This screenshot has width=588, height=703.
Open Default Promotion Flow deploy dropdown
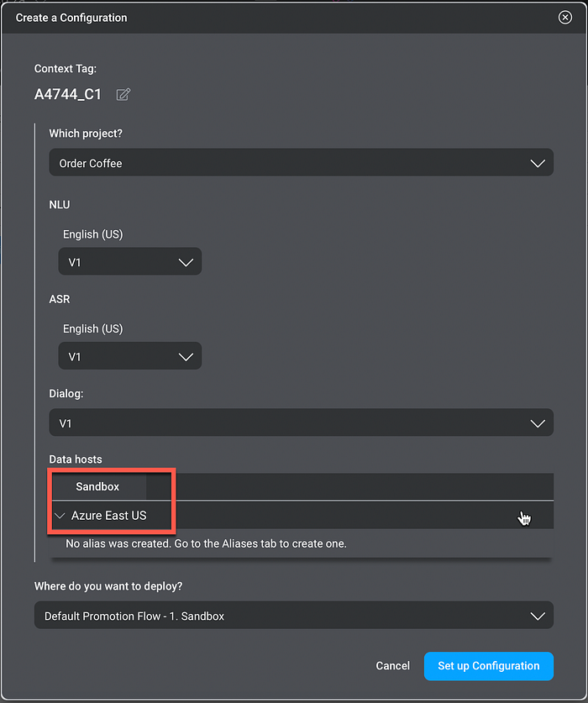point(294,615)
